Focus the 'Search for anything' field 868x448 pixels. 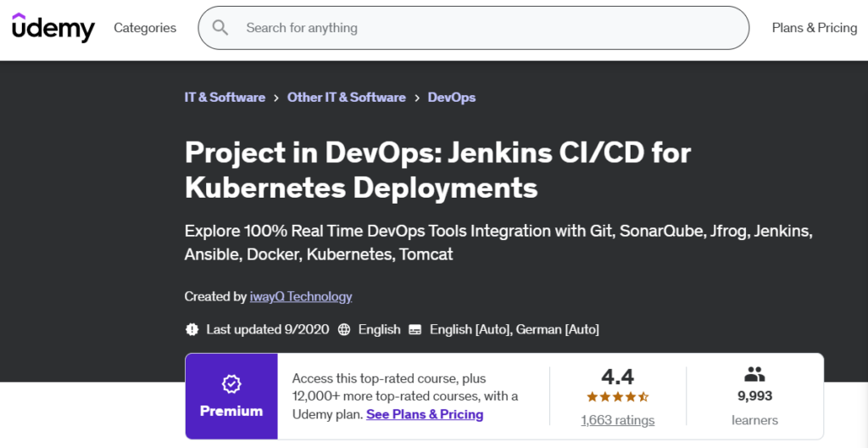(473, 28)
